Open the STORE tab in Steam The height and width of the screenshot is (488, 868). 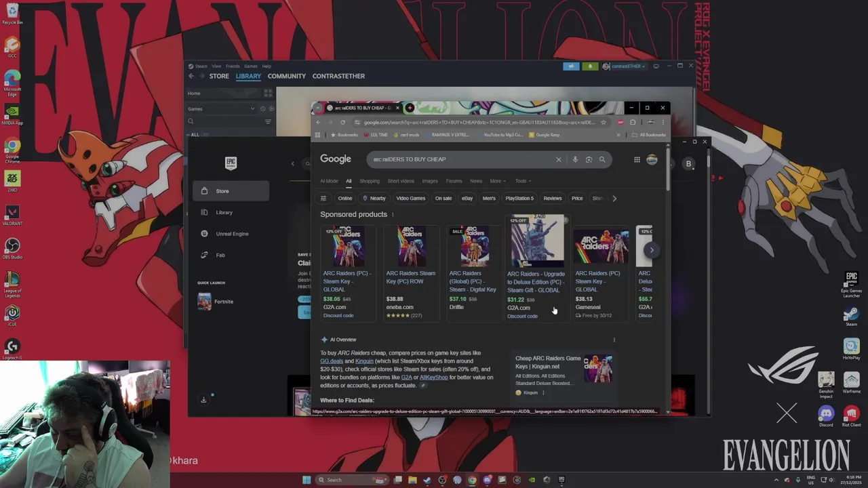pyautogui.click(x=219, y=76)
